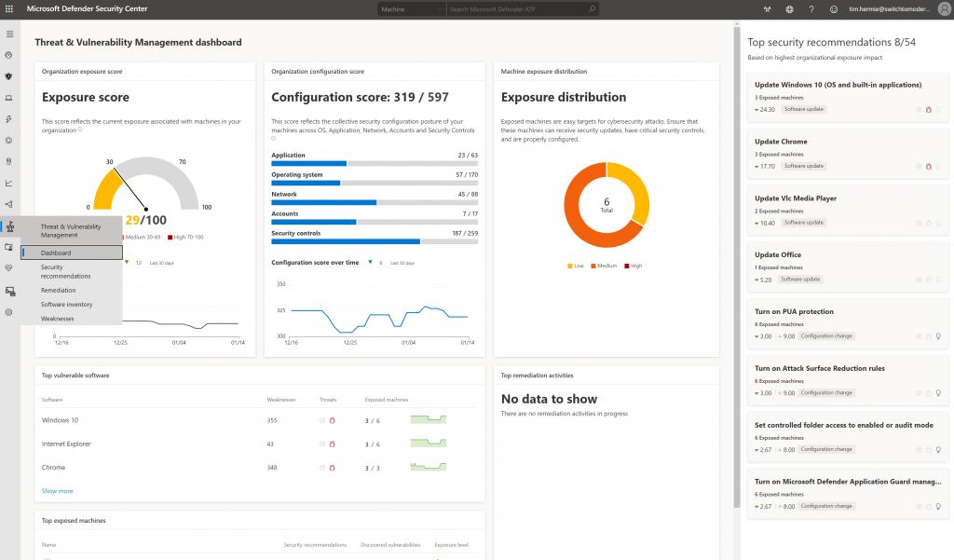
Task: Open the Update Office recommendation
Action: (848, 267)
